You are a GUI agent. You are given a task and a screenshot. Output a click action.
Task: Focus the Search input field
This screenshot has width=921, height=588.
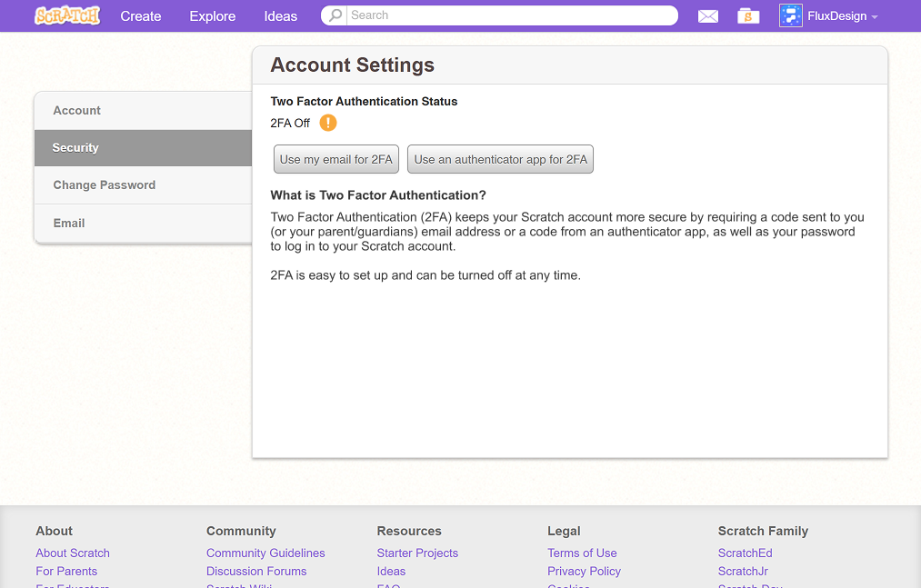[511, 15]
